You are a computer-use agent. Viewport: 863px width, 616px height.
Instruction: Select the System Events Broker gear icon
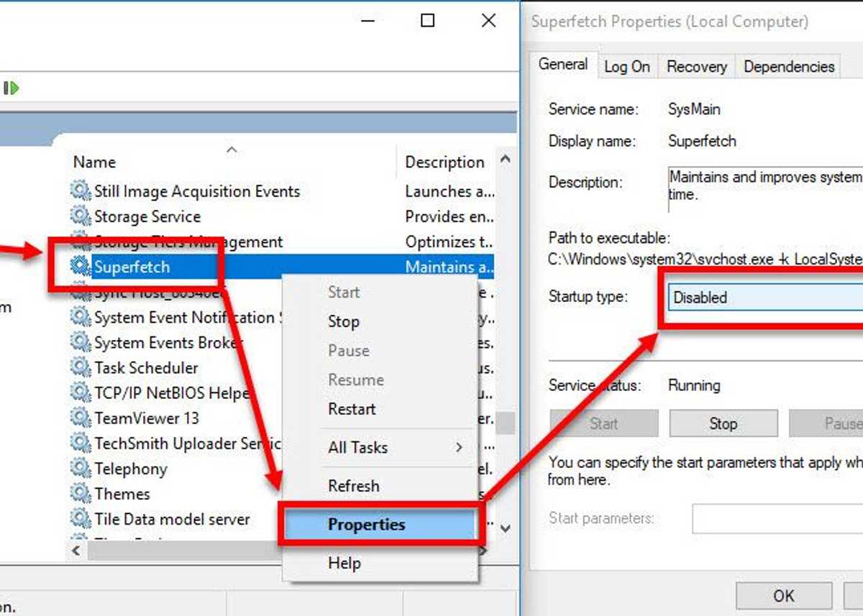point(81,343)
